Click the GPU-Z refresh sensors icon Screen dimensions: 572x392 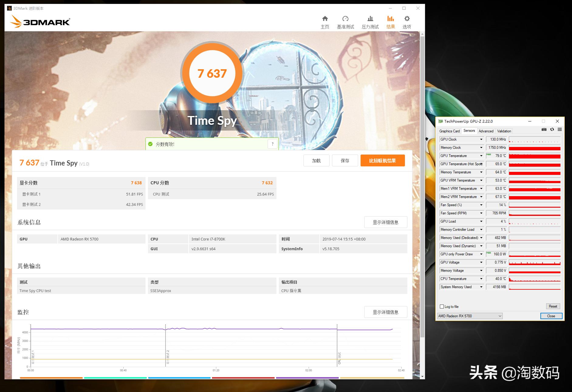point(552,129)
